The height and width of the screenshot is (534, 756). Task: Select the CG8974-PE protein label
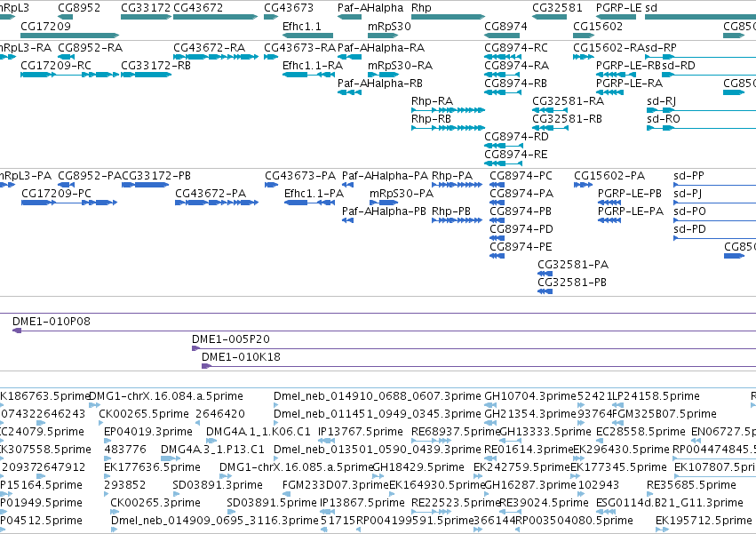[x=521, y=247]
